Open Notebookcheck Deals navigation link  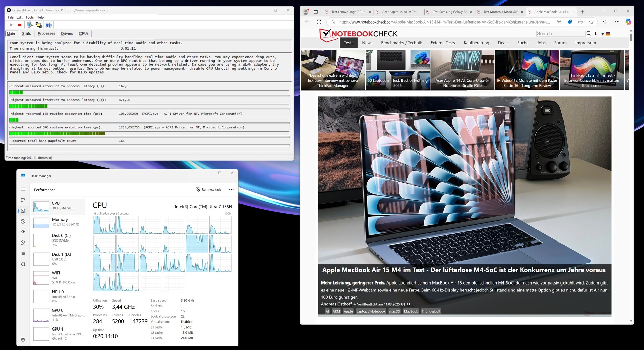click(x=503, y=43)
